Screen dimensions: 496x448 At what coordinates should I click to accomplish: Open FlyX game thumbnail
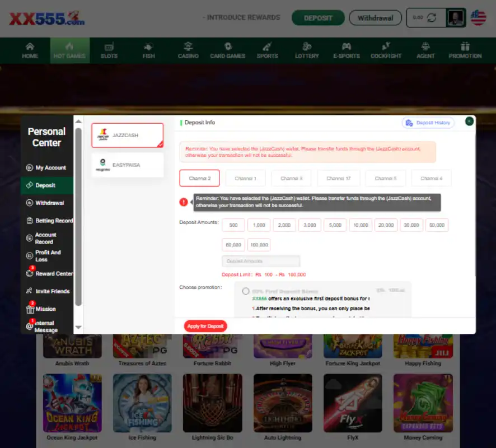[x=353, y=403]
